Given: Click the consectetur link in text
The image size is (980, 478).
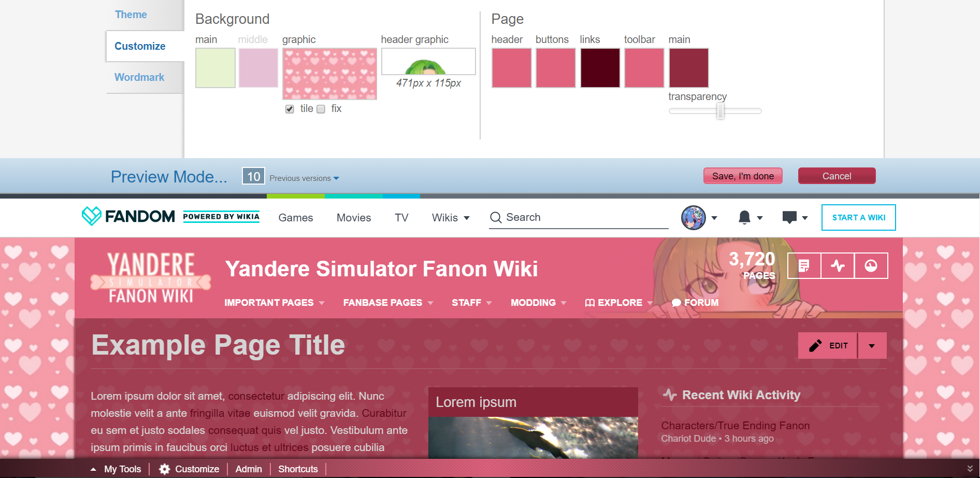Looking at the screenshot, I should click(256, 396).
